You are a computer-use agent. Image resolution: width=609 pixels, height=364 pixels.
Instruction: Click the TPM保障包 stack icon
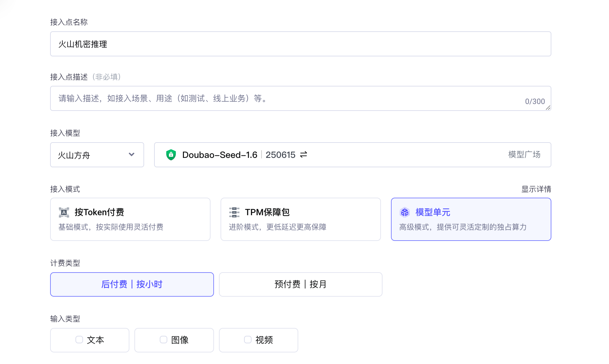point(234,212)
